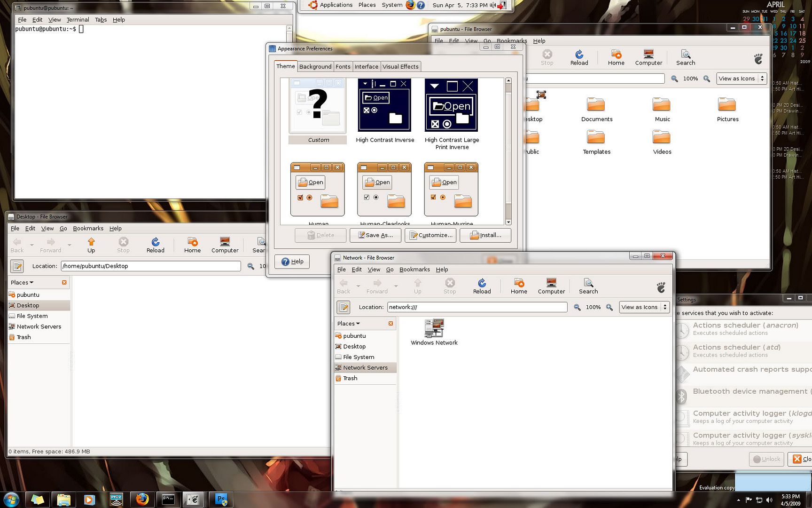Click the Unlock button in the Services dialog
This screenshot has height=508, width=812.
pos(766,459)
